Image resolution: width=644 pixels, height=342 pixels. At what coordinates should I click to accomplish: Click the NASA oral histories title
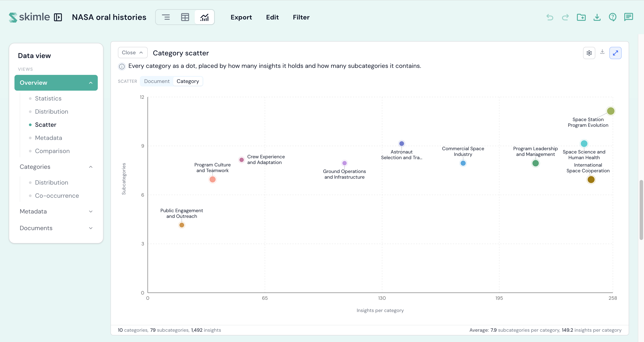pyautogui.click(x=109, y=17)
